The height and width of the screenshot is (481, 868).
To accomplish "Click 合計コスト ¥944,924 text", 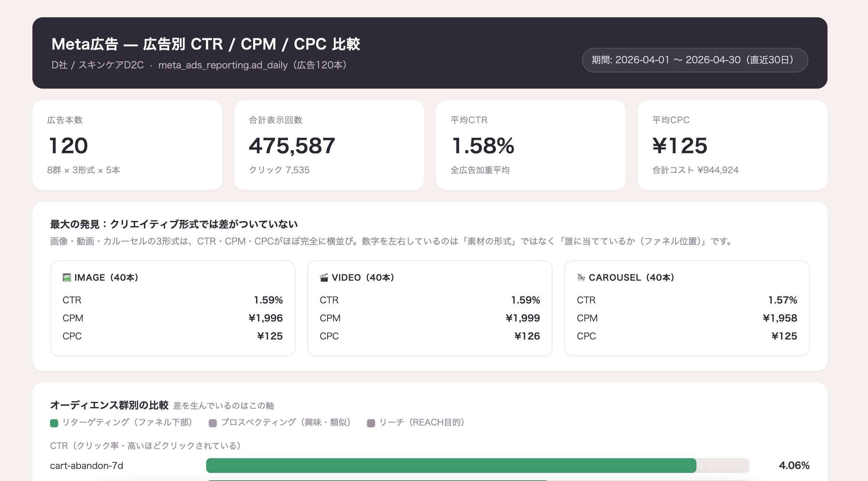I will (x=695, y=170).
